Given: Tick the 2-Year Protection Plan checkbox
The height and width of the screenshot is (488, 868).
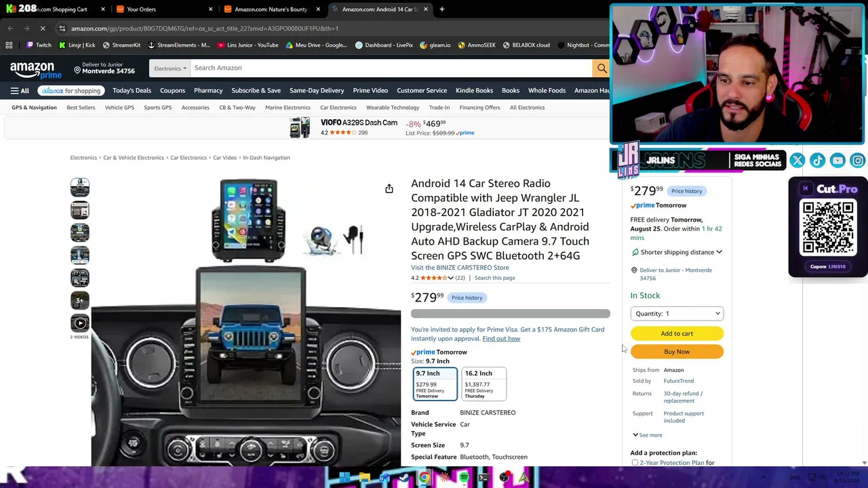Looking at the screenshot, I should (x=635, y=463).
